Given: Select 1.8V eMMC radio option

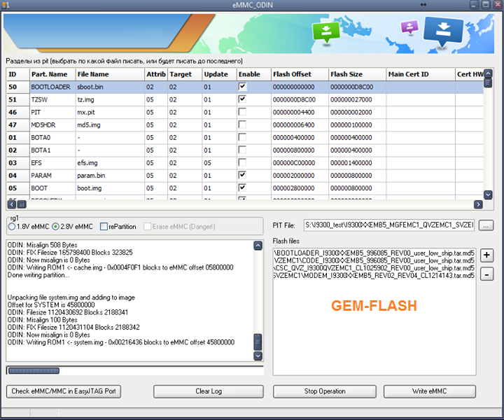Looking at the screenshot, I should (12, 227).
